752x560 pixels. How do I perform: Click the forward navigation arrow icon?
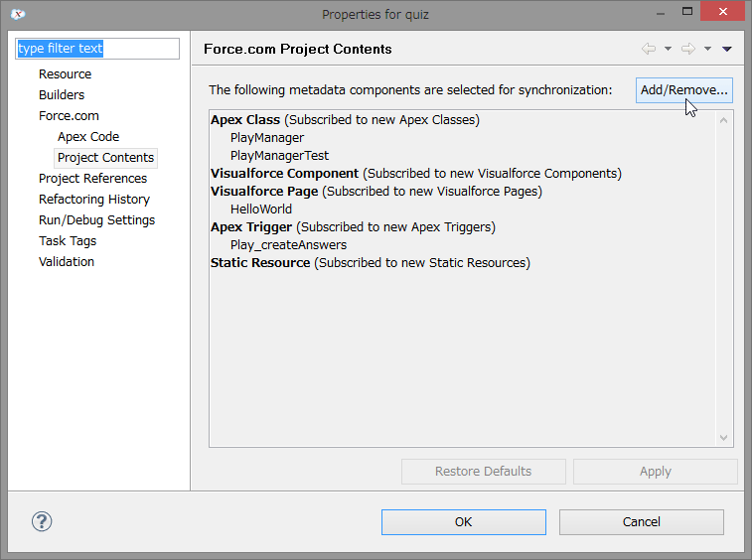click(x=688, y=49)
